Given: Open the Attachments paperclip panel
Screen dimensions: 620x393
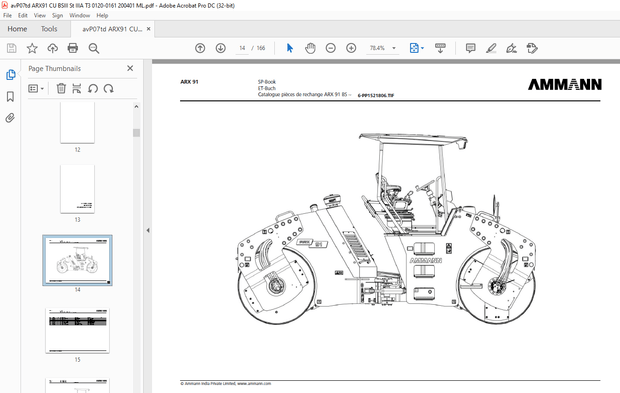Looking at the screenshot, I should 10,118.
